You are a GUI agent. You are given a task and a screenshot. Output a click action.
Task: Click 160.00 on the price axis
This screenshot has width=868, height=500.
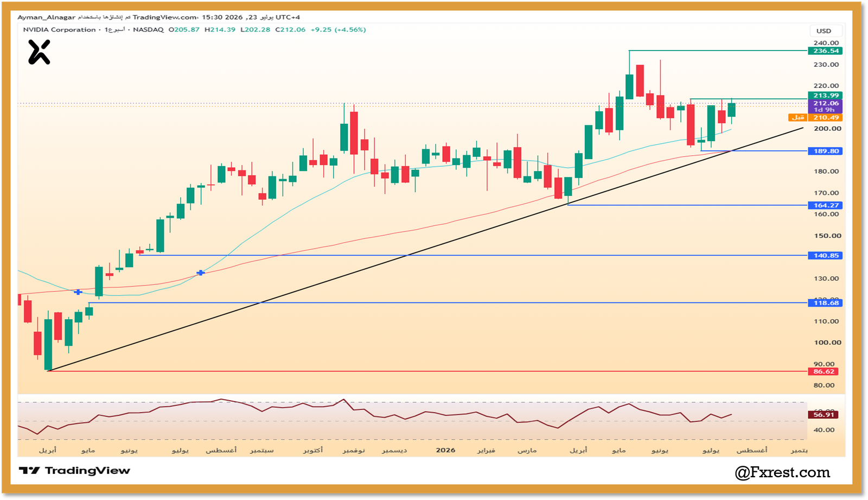(826, 214)
